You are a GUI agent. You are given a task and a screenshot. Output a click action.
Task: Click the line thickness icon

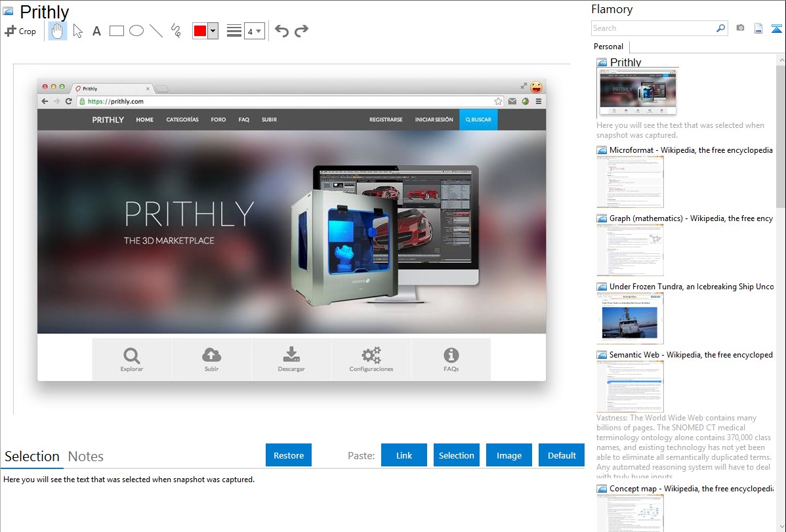pos(234,31)
